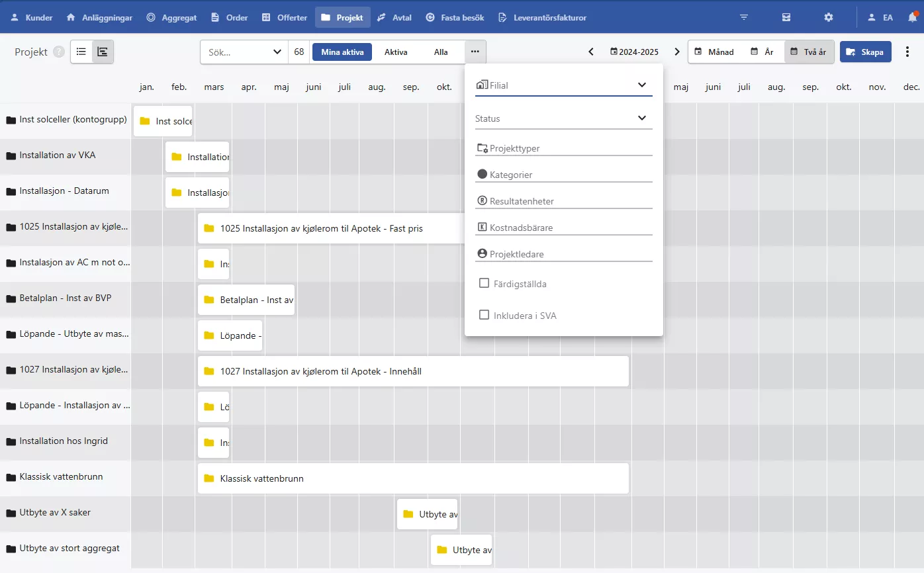Switch to list view icon
The height and width of the screenshot is (573, 924).
pos(81,52)
